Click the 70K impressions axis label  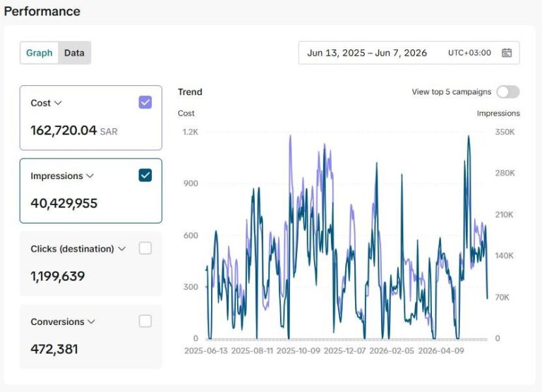502,298
